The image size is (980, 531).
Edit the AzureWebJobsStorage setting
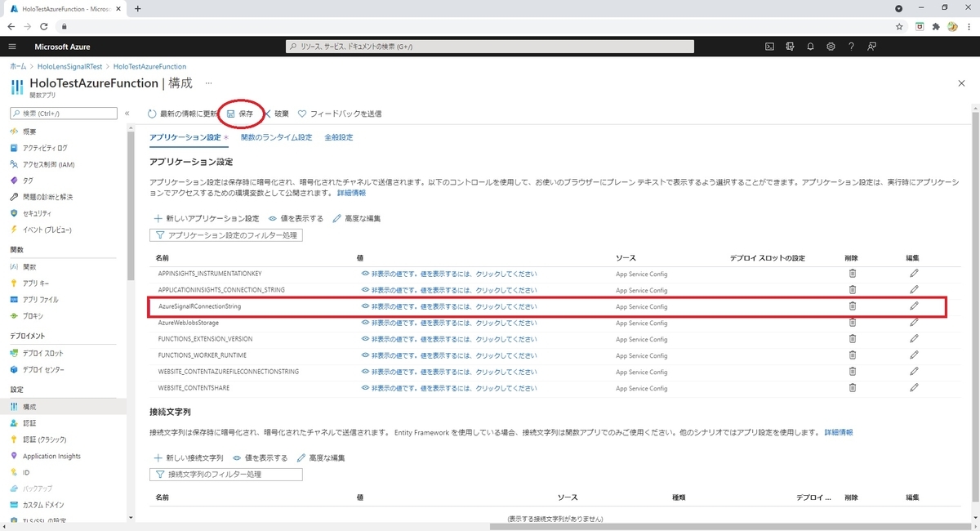point(914,322)
